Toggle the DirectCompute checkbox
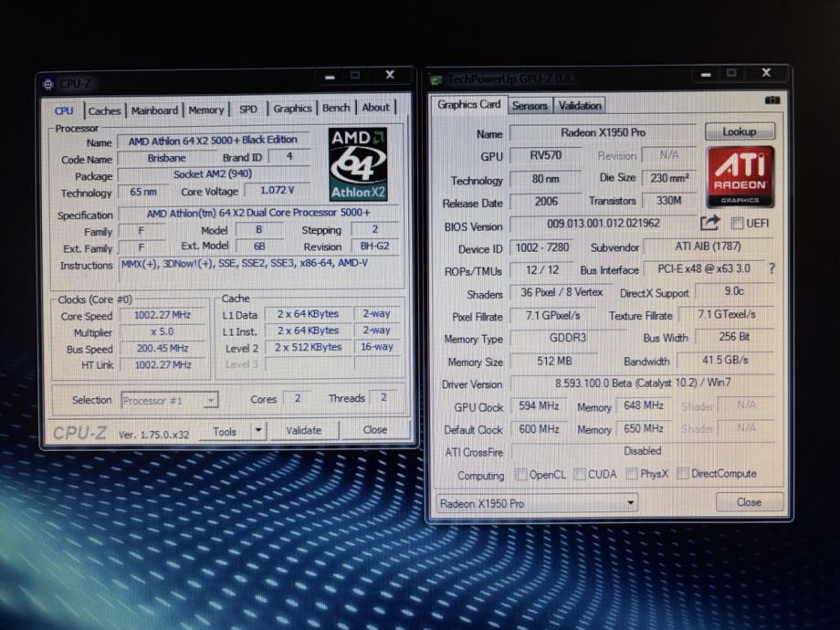The width and height of the screenshot is (840, 630). [x=683, y=473]
